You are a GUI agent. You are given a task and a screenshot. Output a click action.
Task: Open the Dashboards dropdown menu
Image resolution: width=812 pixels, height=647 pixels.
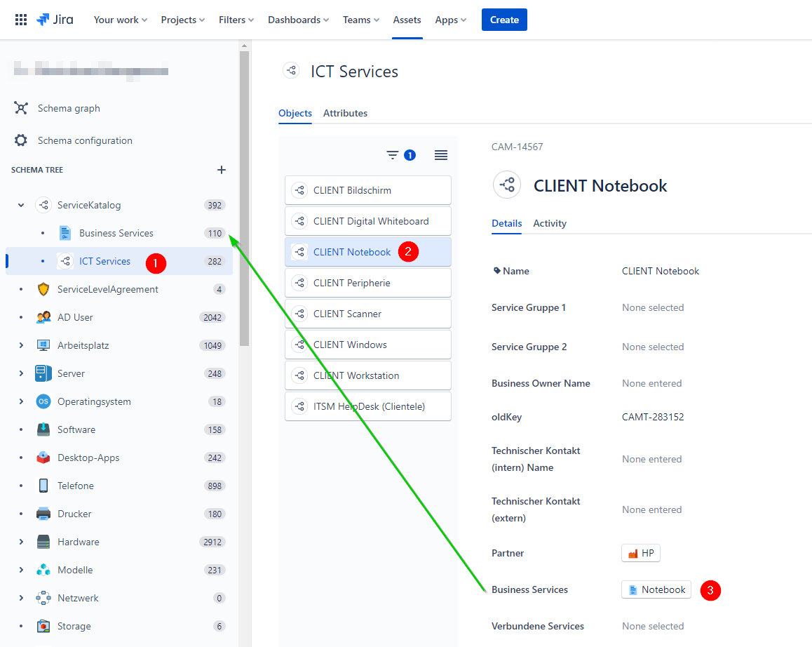[298, 20]
